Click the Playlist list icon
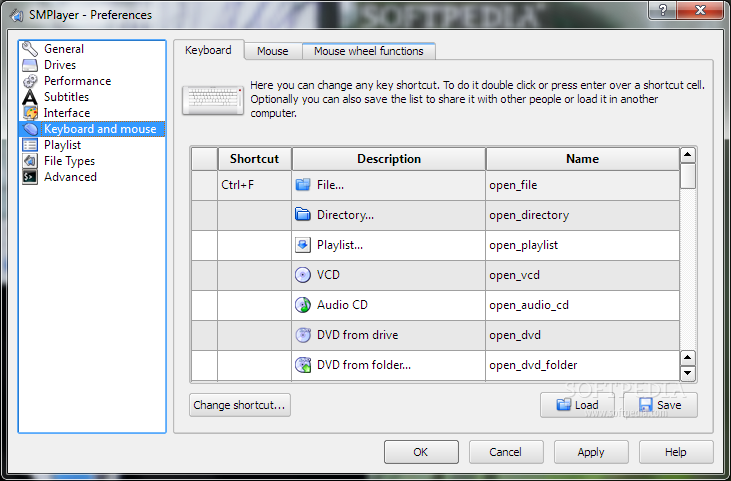731x481 pixels. [30, 145]
